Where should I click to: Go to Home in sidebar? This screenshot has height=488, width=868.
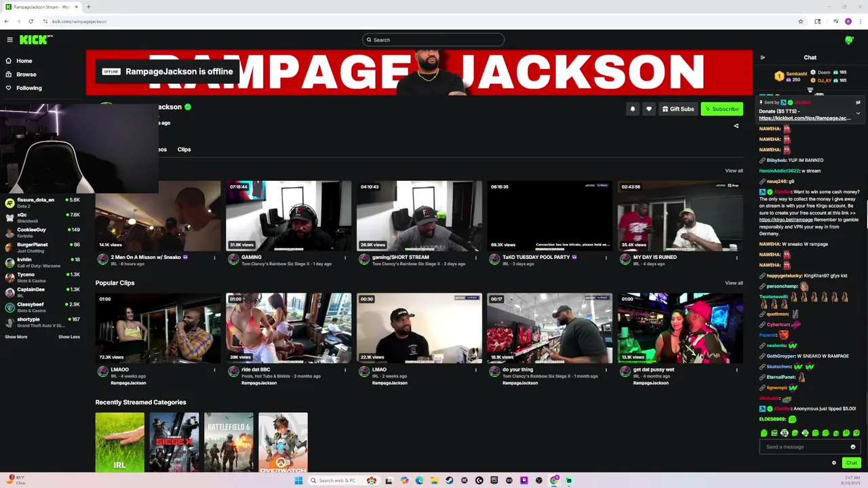point(19,61)
